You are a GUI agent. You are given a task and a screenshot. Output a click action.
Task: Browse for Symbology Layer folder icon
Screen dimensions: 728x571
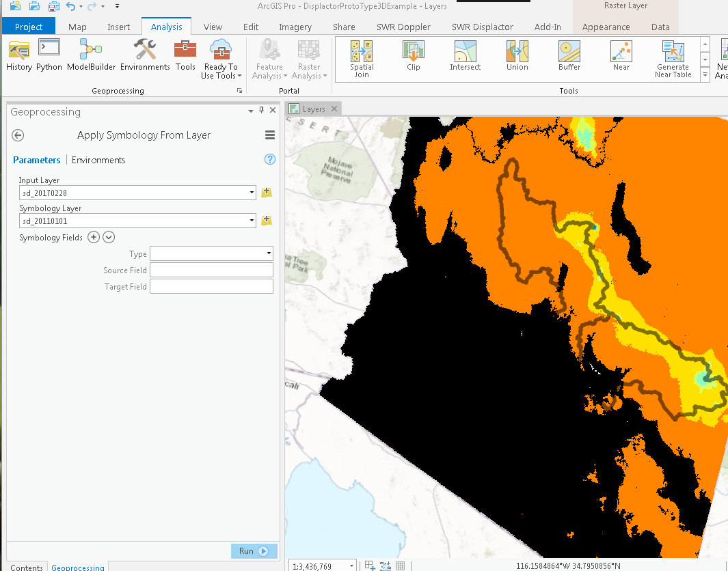click(267, 221)
